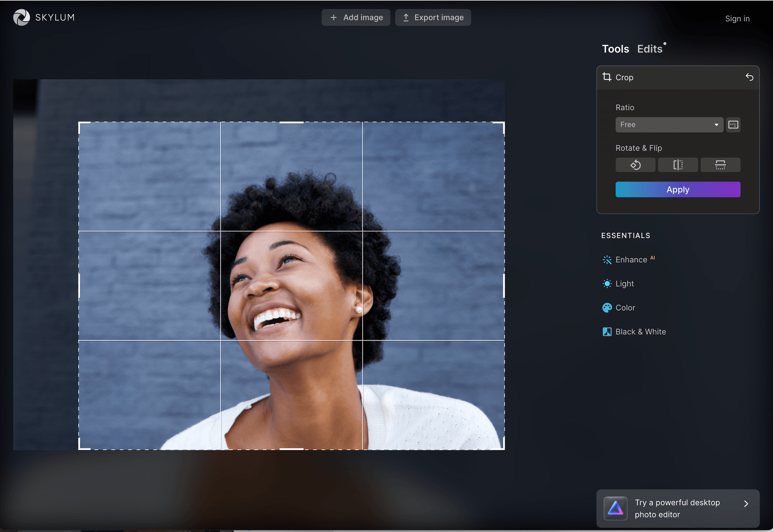
Task: Open the Light adjustment tool
Action: tap(624, 283)
